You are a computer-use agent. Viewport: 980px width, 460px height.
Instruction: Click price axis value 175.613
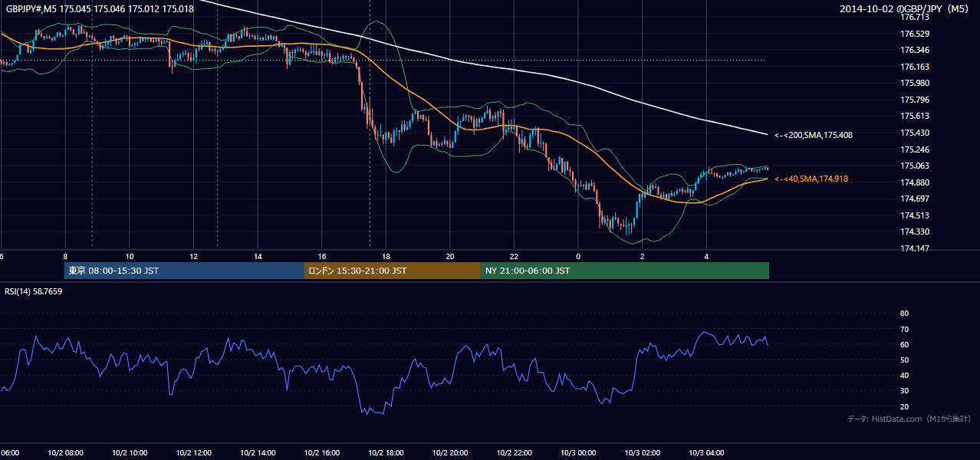point(915,116)
